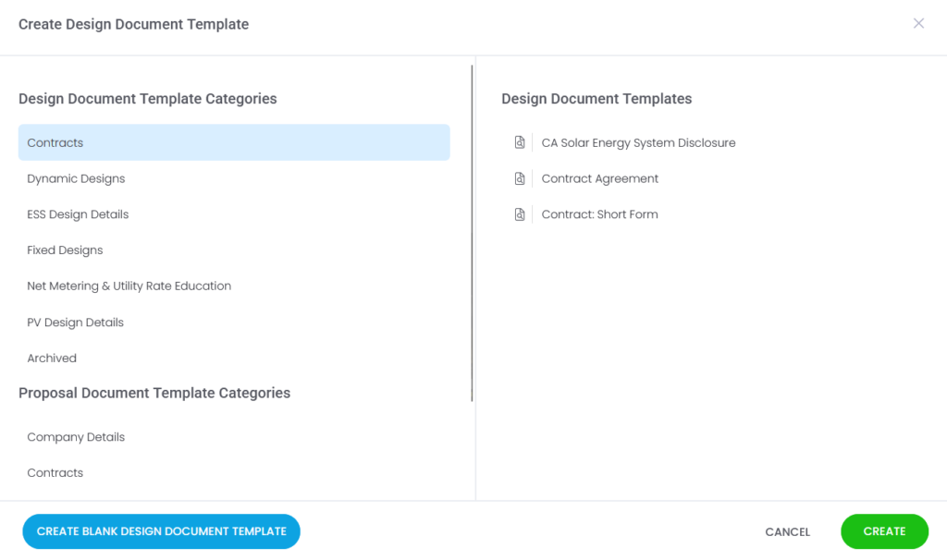Open the Dynamic Designs category

(234, 178)
